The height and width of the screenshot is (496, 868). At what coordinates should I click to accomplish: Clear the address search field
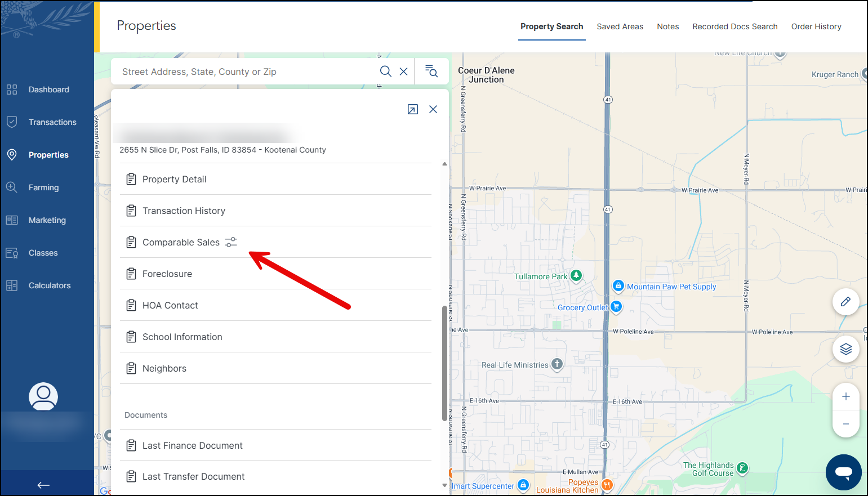pos(403,72)
